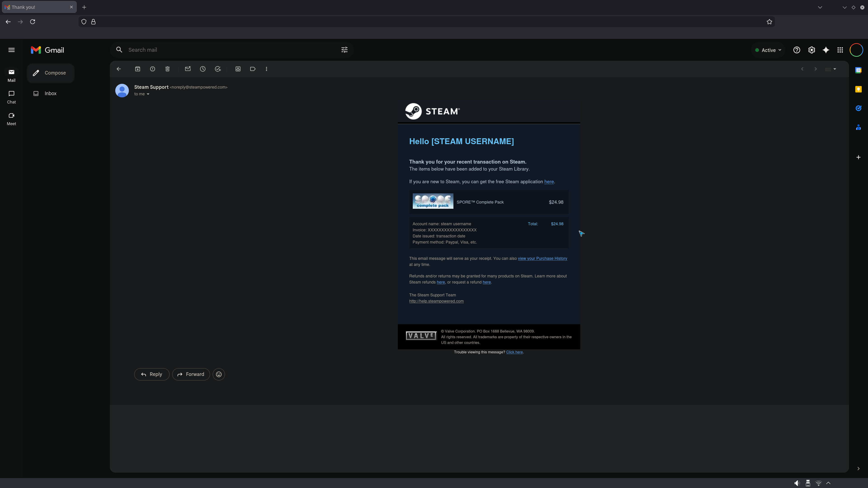Switch to the Chat section
868x488 pixels.
[12, 97]
